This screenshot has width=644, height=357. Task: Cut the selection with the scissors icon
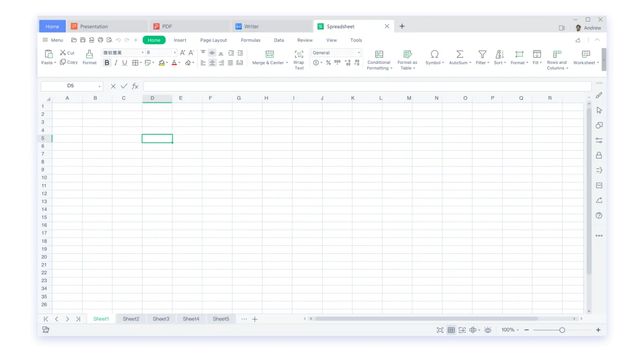tap(63, 53)
